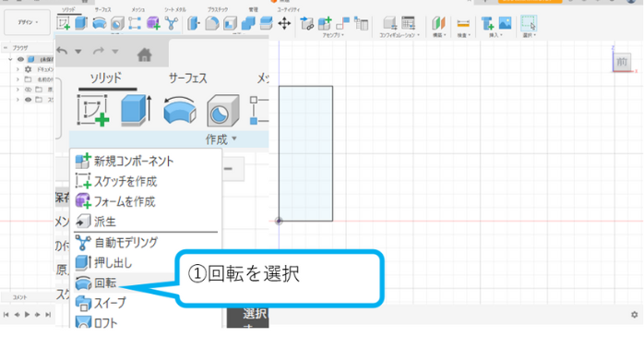Switch to the small メッシュ ribbon tab
The height and width of the screenshot is (337, 644).
[138, 9]
